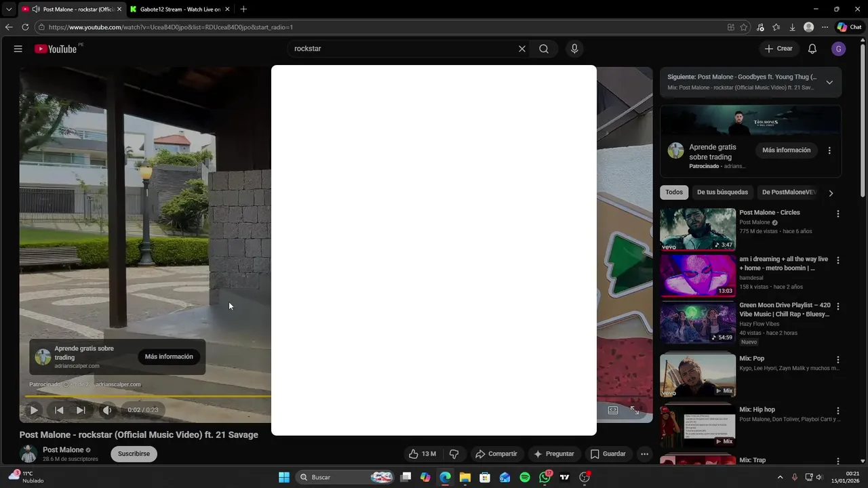This screenshot has width=868, height=488.
Task: Open a new browser tab
Action: click(243, 9)
